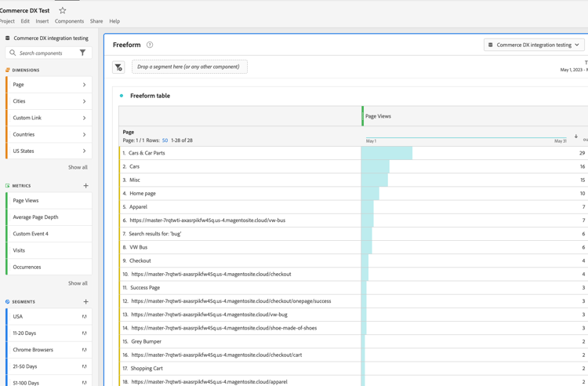This screenshot has width=588, height=386.
Task: Click the segment filter icon in drop zone
Action: point(118,67)
